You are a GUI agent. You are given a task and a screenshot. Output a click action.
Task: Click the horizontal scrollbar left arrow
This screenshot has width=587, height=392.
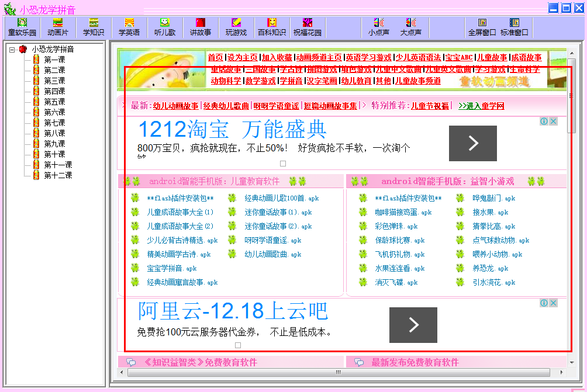121,372
